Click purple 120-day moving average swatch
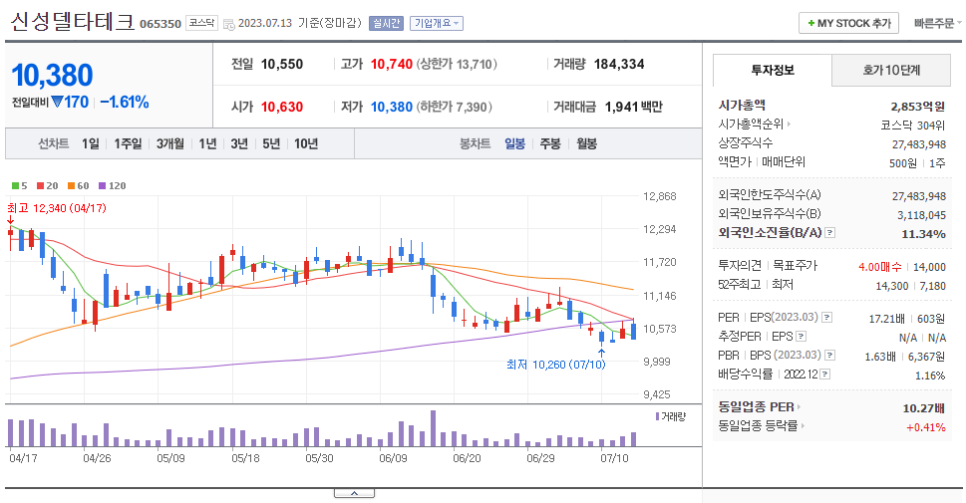Screen dimensions: 966x503 (102, 186)
